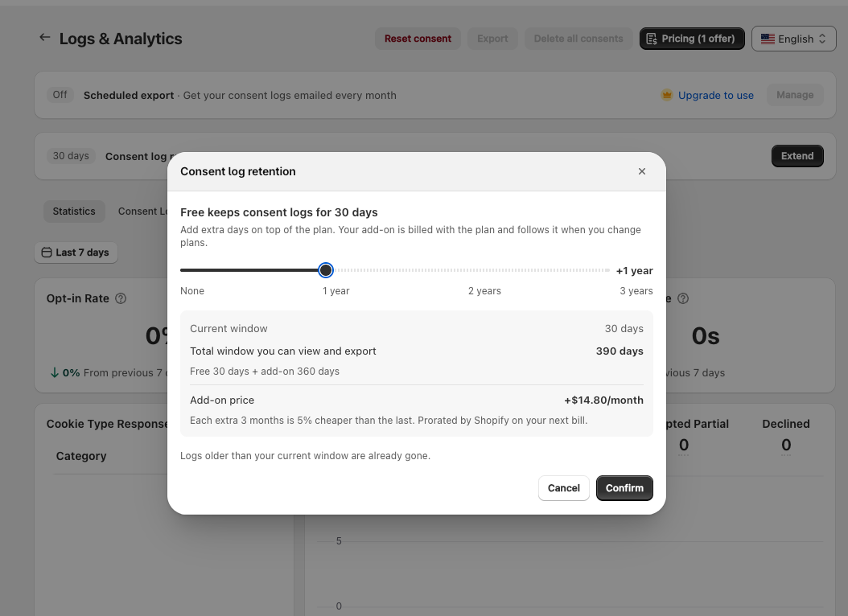
Task: Click the retention slider handle
Action: click(x=326, y=269)
